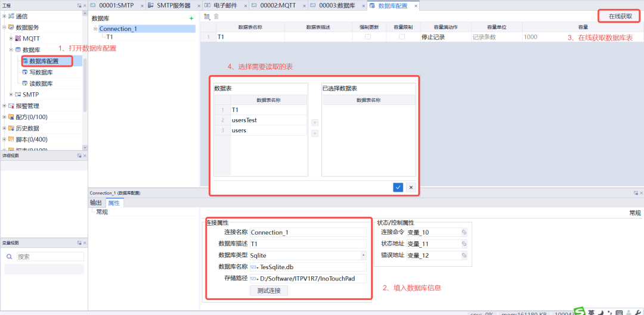Click add table row icon in toolbar
644x315 pixels.
tap(206, 17)
